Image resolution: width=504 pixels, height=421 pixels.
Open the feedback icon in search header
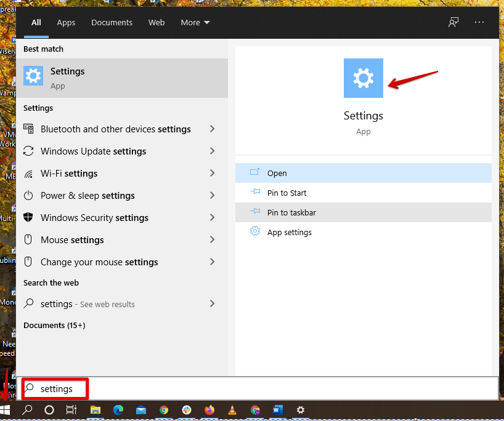453,23
